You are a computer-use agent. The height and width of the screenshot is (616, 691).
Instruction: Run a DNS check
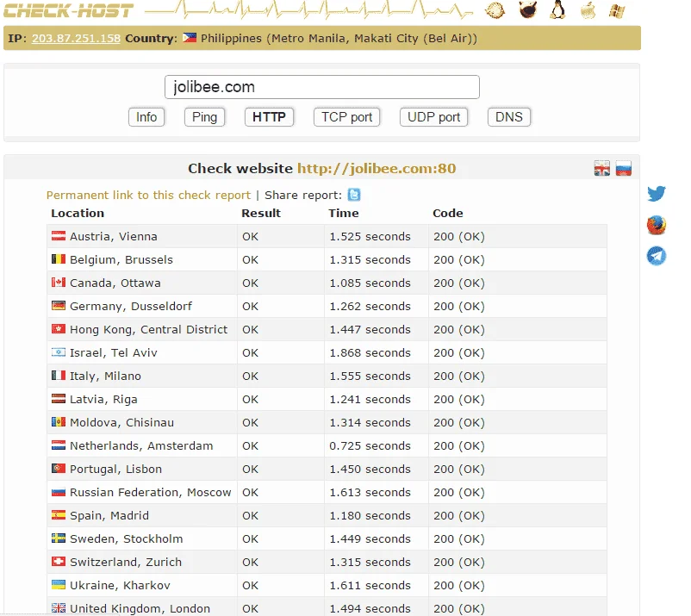pos(509,117)
